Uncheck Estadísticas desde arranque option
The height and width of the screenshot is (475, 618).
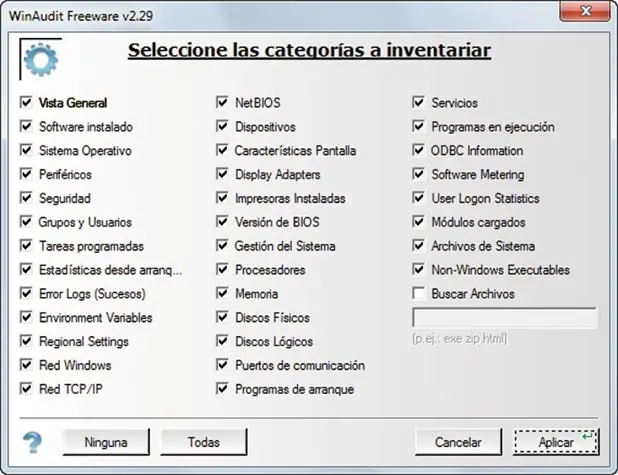26,270
